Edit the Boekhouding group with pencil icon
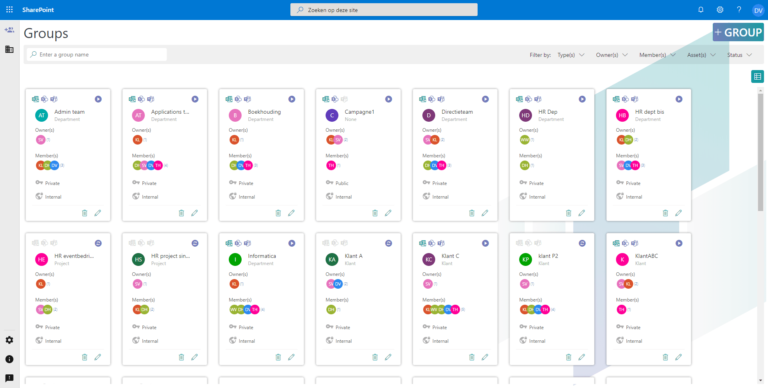 click(291, 213)
